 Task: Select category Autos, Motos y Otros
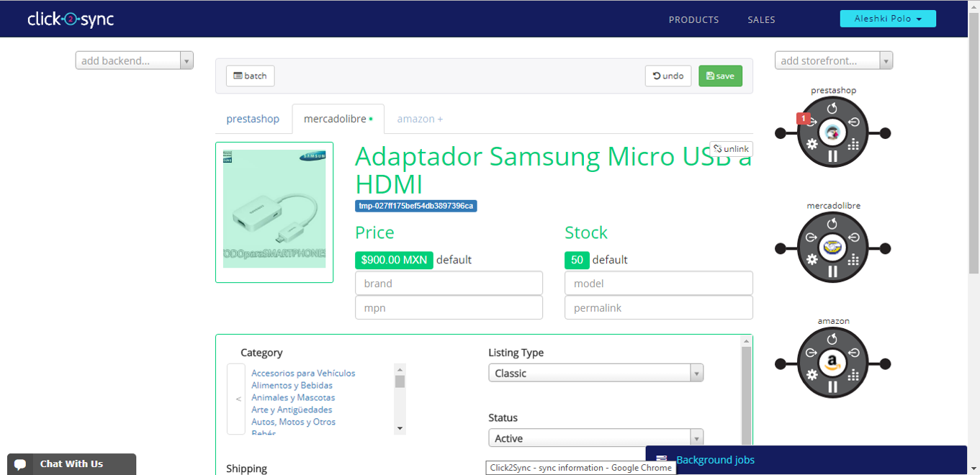click(293, 422)
